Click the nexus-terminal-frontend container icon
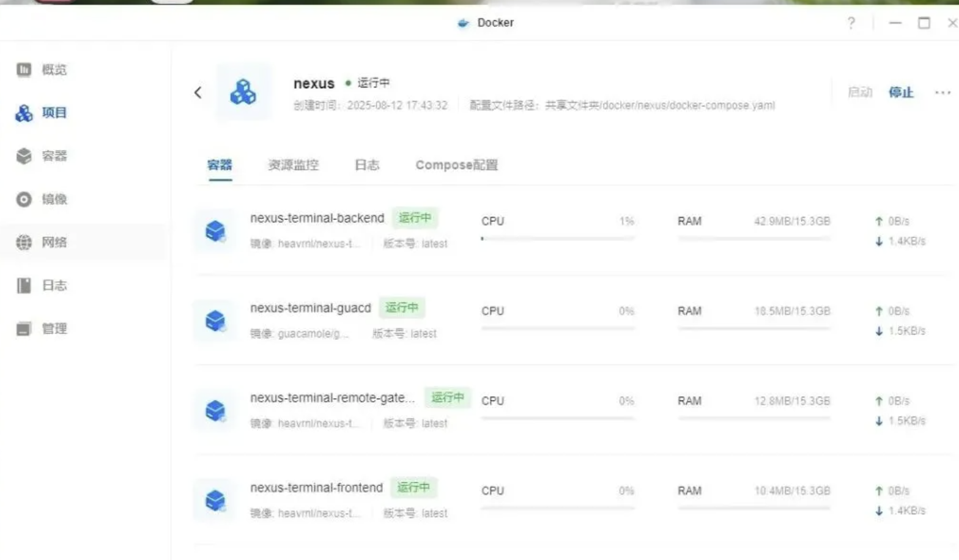This screenshot has width=959, height=560. coord(215,501)
